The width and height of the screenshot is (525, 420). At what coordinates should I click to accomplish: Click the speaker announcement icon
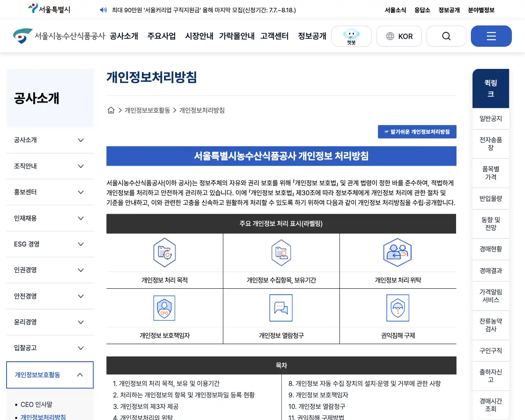[103, 10]
